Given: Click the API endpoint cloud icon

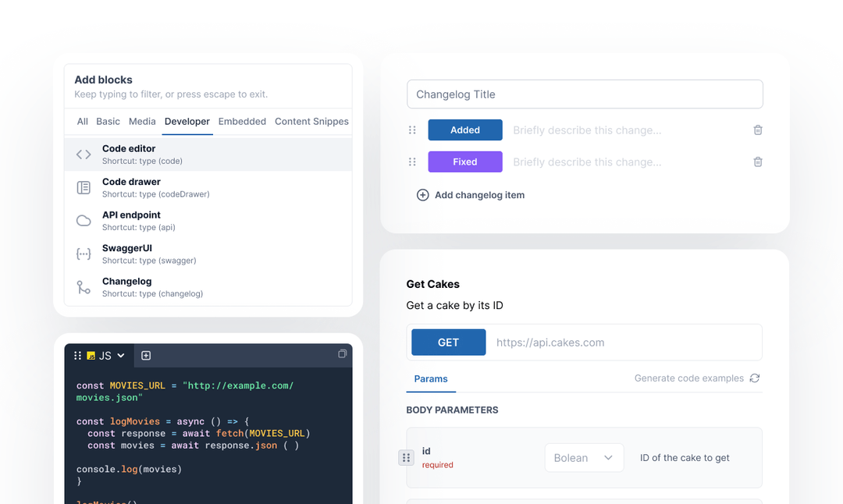Looking at the screenshot, I should point(84,221).
